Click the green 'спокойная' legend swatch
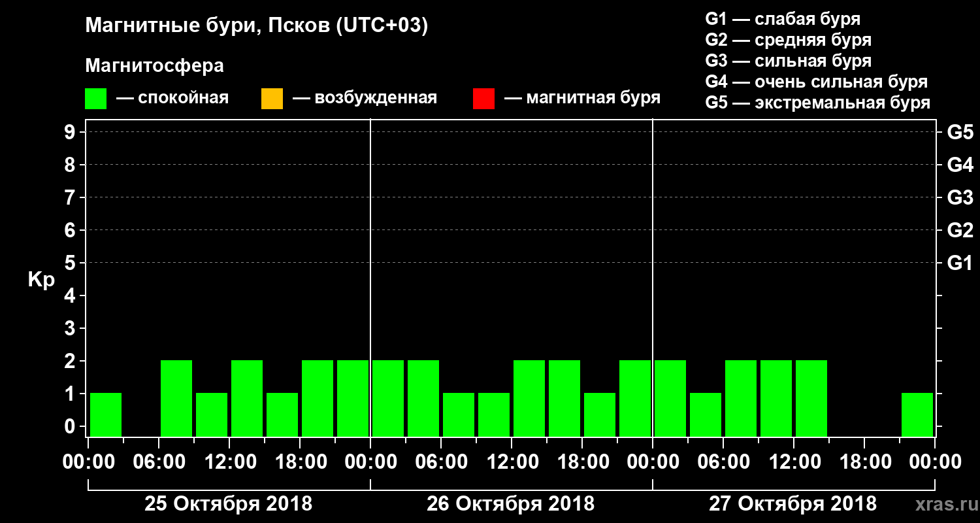The image size is (980, 523). (96, 99)
